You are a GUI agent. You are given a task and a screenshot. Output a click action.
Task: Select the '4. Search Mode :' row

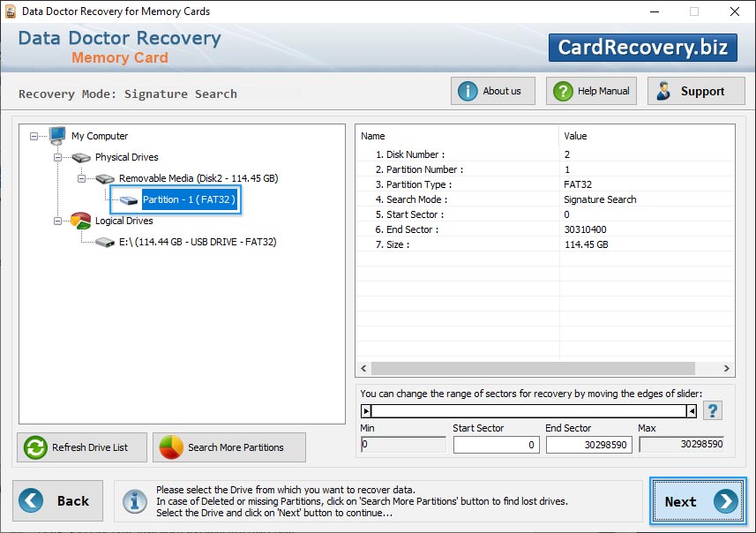pyautogui.click(x=545, y=199)
